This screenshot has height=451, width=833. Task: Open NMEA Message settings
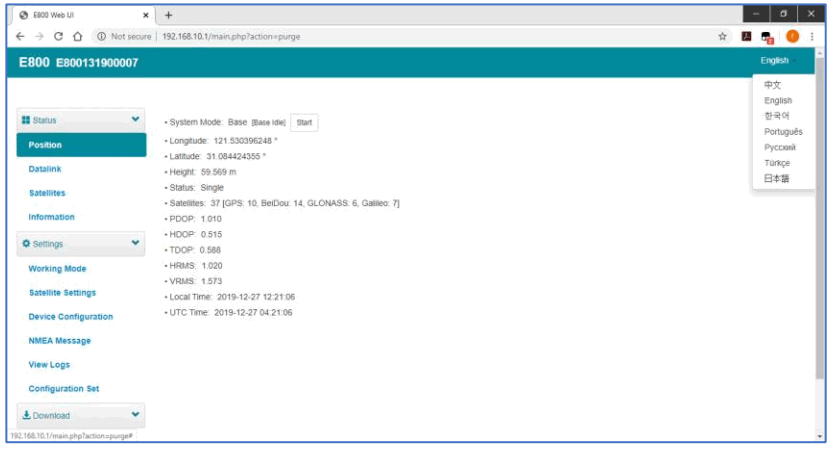(60, 341)
